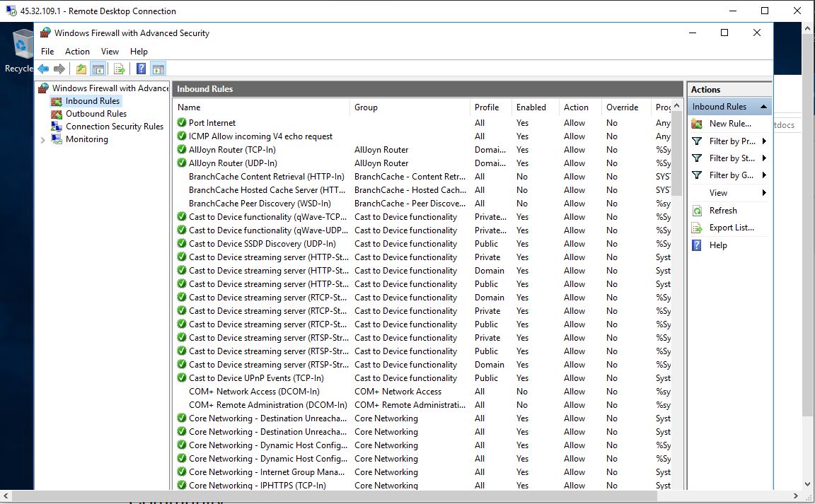Select Inbound Rules in the console tree
The height and width of the screenshot is (504, 815).
[x=93, y=101]
